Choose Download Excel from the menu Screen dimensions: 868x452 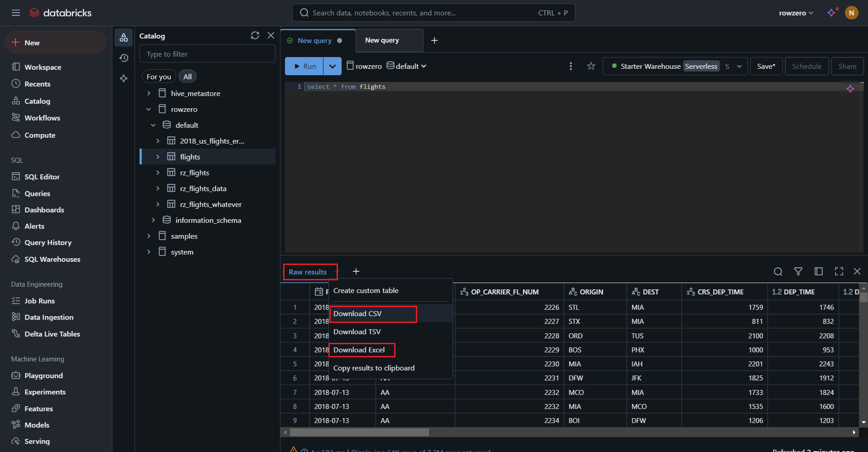(x=359, y=350)
